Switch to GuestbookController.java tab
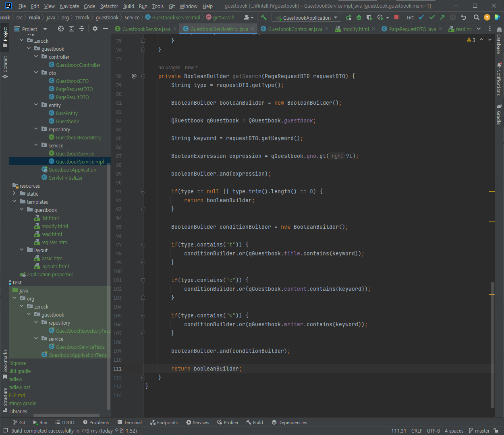 click(x=295, y=29)
